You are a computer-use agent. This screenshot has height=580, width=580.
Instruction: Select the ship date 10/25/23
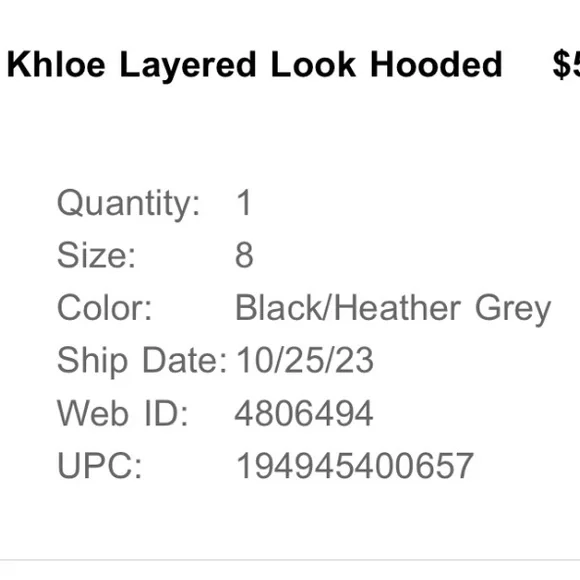coord(305,360)
